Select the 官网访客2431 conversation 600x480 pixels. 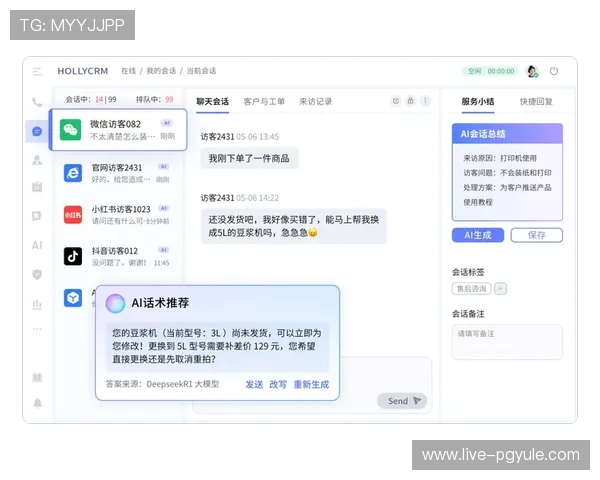(x=118, y=173)
